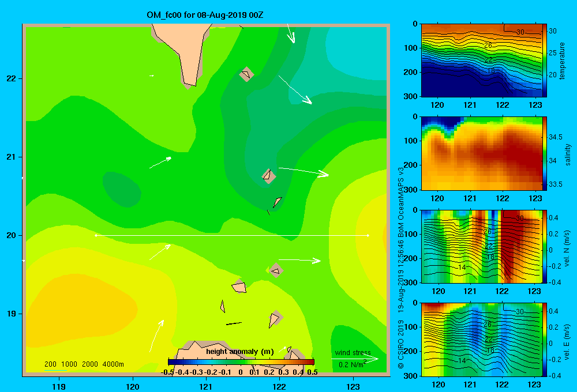The width and height of the screenshot is (577, 392).
Task: Open the northward velocity cross-section panel
Action: [481, 246]
